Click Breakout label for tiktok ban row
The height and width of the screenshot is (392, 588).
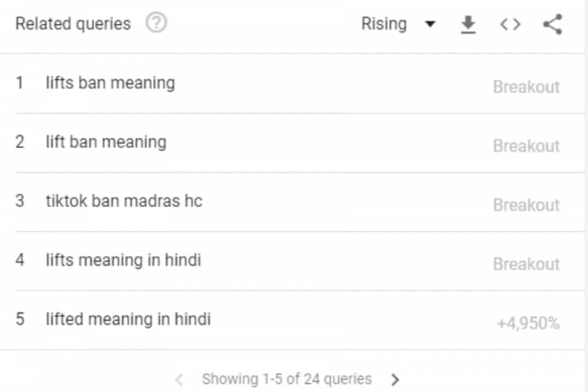[526, 205]
